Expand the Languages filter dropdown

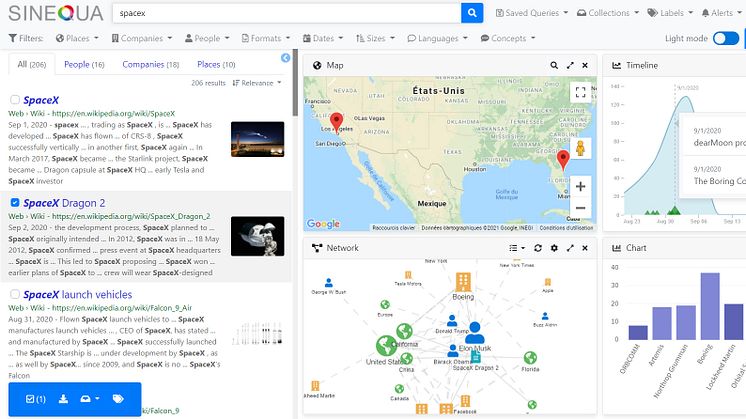[438, 38]
